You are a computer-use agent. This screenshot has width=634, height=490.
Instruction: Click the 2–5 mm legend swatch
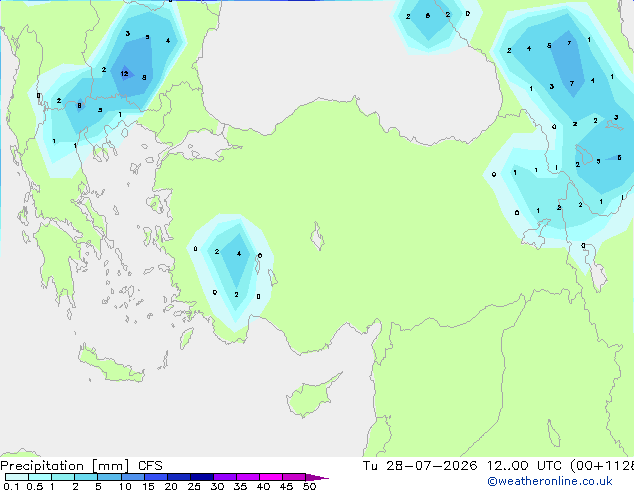coord(86,477)
